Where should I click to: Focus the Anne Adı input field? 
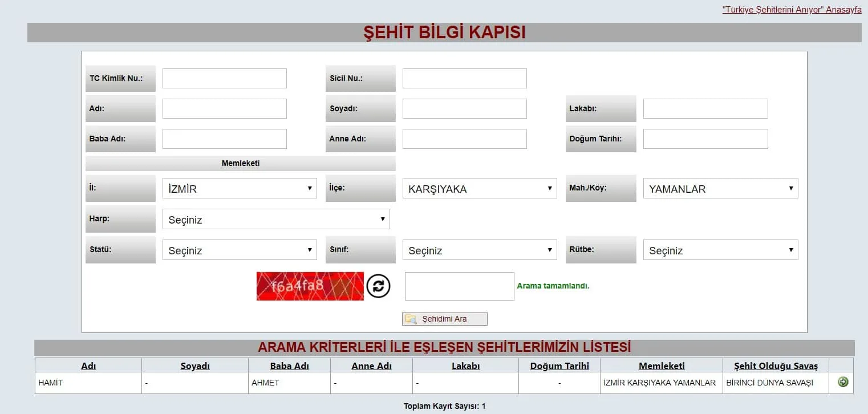pos(465,139)
